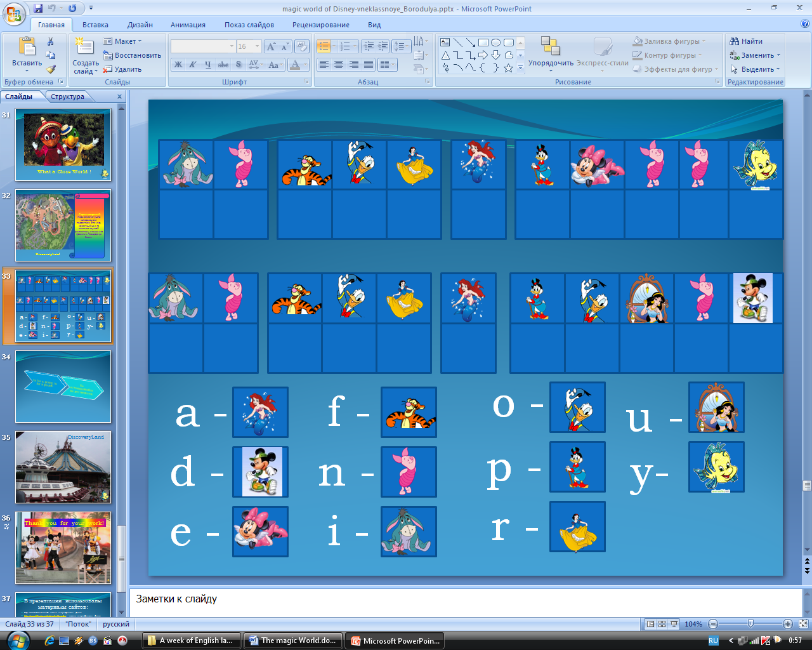Center align text

339,65
